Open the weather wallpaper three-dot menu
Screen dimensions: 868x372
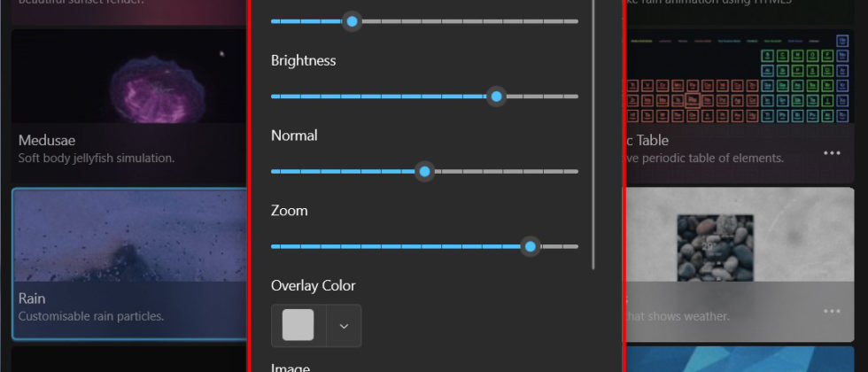[x=832, y=311]
